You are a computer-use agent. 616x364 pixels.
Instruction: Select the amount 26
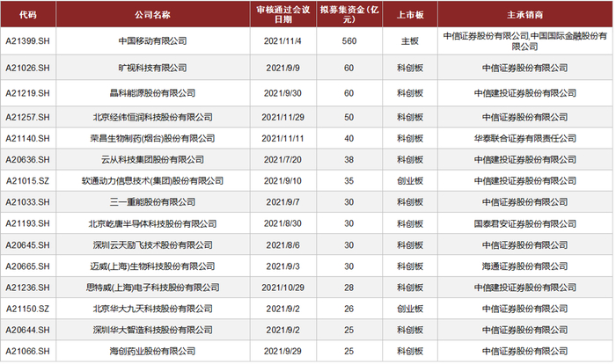tap(349, 309)
